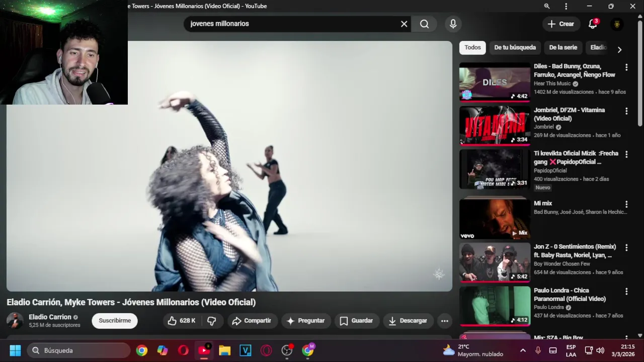Switch to YouTube app in taskbar
The image size is (644, 362).
204,350
